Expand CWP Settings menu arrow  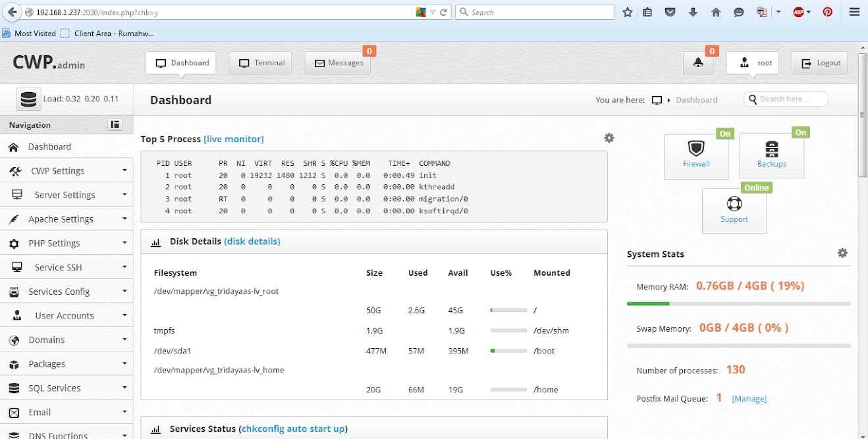tap(124, 170)
